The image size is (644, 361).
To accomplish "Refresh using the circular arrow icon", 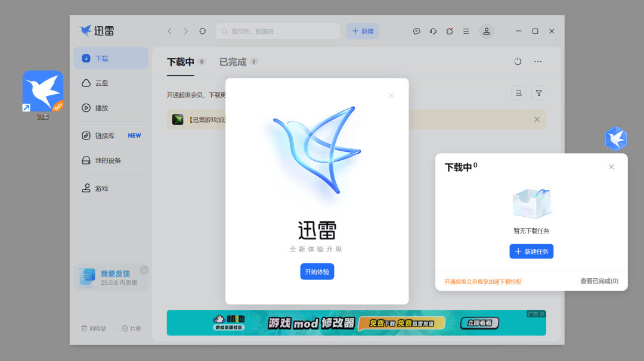I will pos(203,31).
